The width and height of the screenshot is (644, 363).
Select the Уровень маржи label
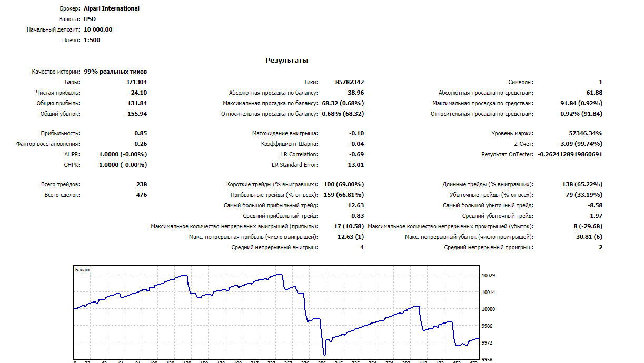513,133
